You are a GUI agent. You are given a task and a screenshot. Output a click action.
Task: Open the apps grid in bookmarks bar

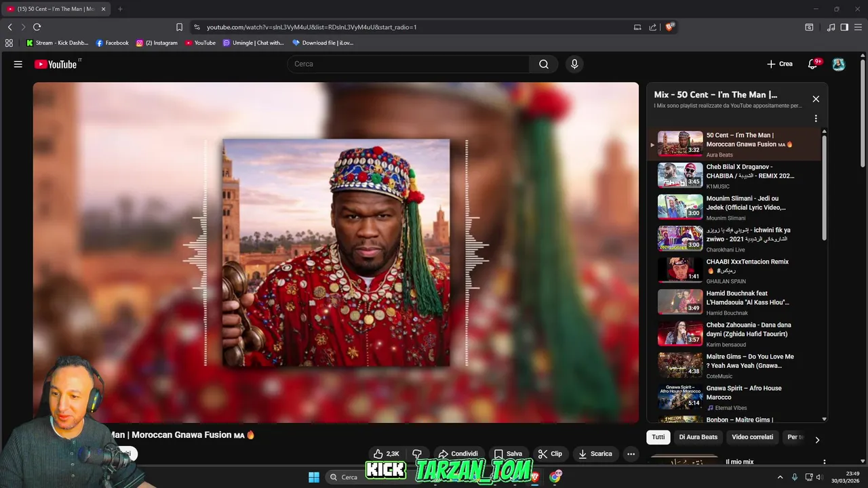point(9,43)
